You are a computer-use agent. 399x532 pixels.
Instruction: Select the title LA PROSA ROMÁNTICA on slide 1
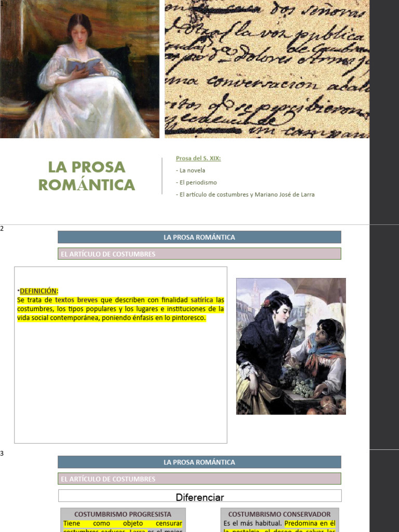click(87, 176)
